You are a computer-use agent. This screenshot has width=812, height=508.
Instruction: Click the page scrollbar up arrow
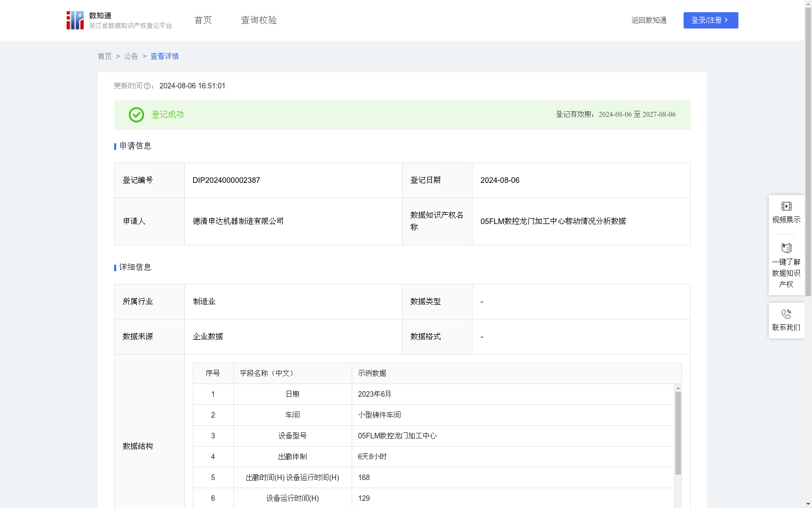point(808,4)
